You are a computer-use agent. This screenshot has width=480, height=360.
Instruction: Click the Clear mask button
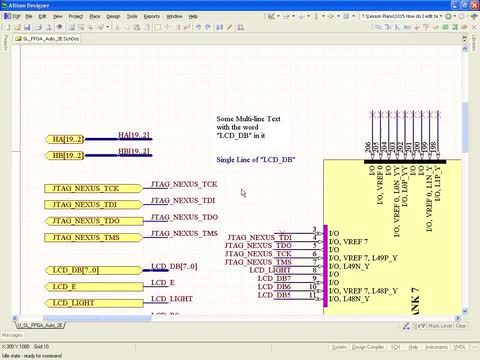[x=461, y=326]
